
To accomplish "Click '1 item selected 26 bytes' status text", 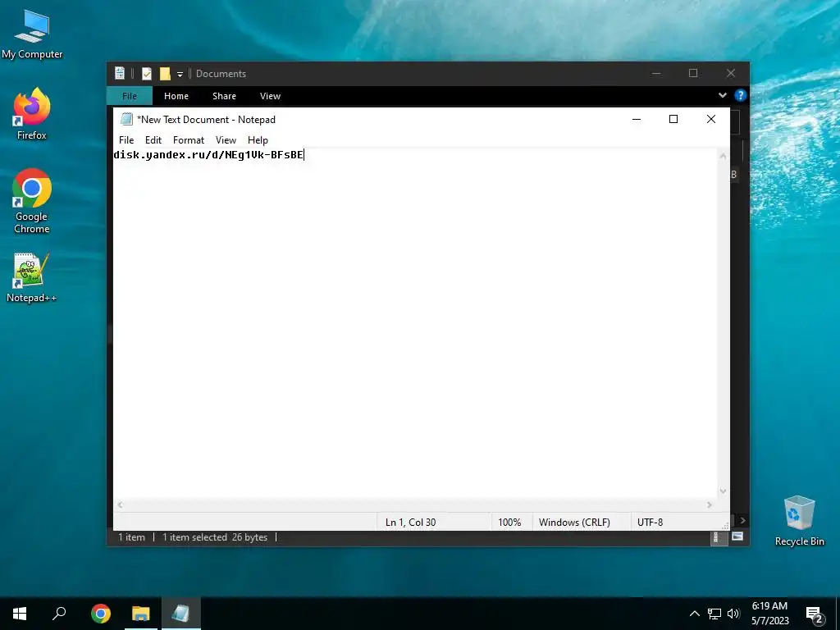I will pyautogui.click(x=215, y=537).
